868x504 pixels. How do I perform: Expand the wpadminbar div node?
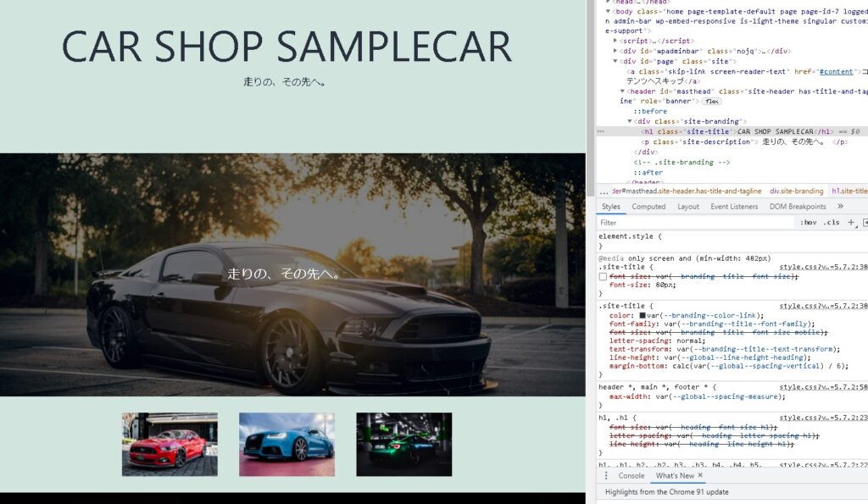(616, 51)
